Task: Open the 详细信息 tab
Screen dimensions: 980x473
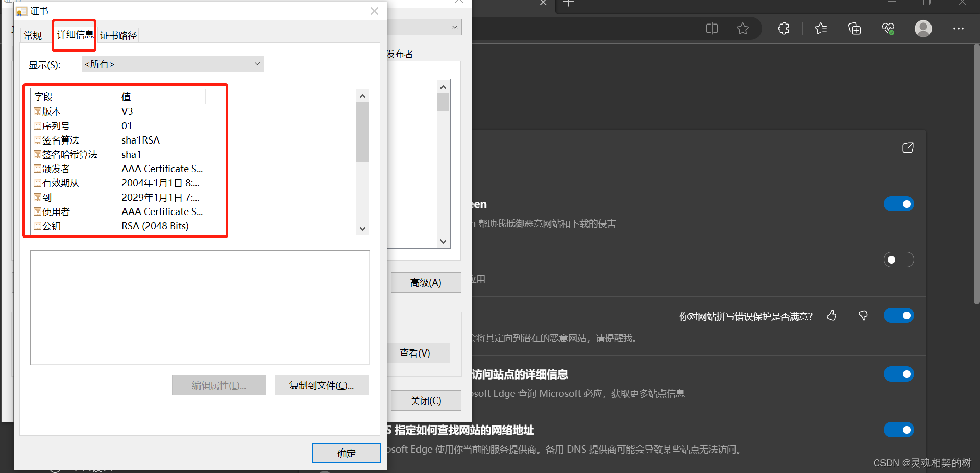Action: pos(75,34)
